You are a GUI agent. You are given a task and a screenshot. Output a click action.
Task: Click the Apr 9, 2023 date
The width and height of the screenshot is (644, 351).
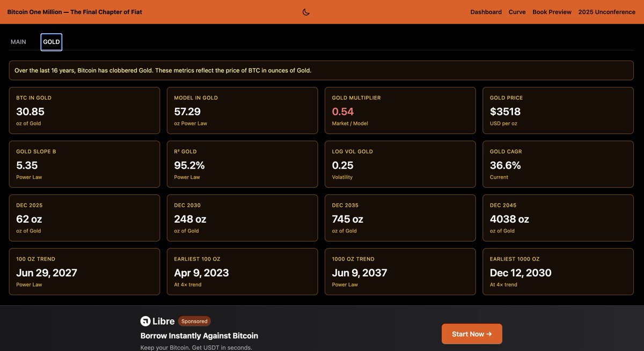click(201, 273)
